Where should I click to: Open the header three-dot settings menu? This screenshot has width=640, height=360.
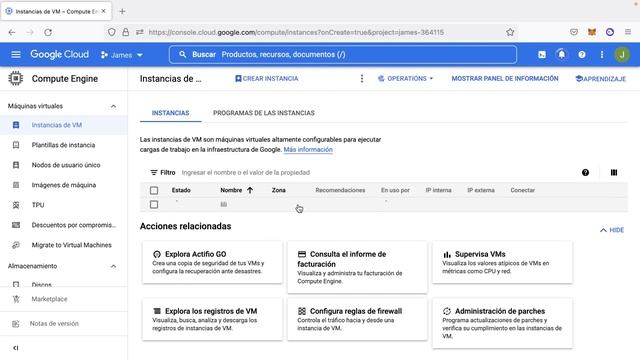tap(602, 54)
